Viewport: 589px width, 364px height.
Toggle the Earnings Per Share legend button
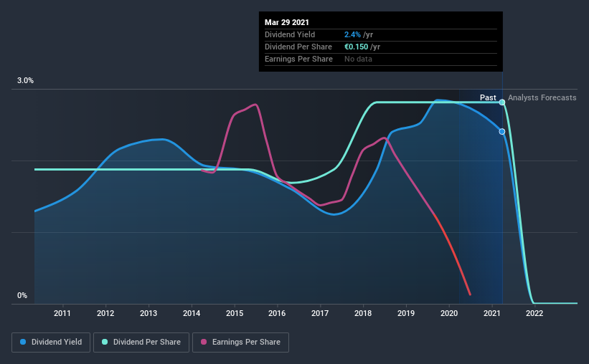[x=240, y=343]
